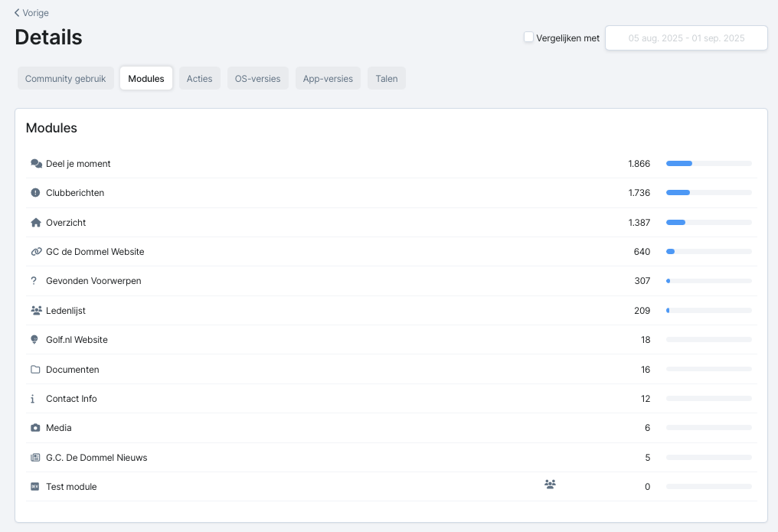Viewport: 778px width, 532px height.
Task: Click the Documenten folder icon
Action: click(x=35, y=370)
